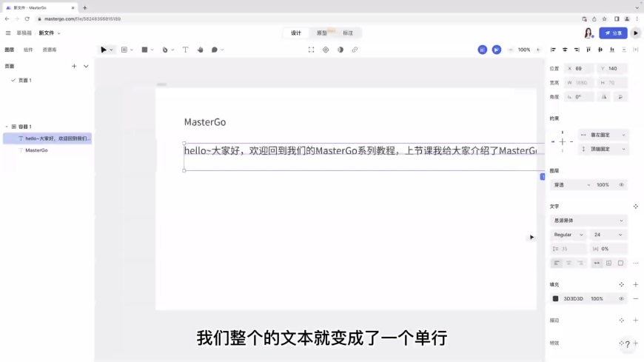
Task: Click the blue 分享 share button
Action: [613, 33]
